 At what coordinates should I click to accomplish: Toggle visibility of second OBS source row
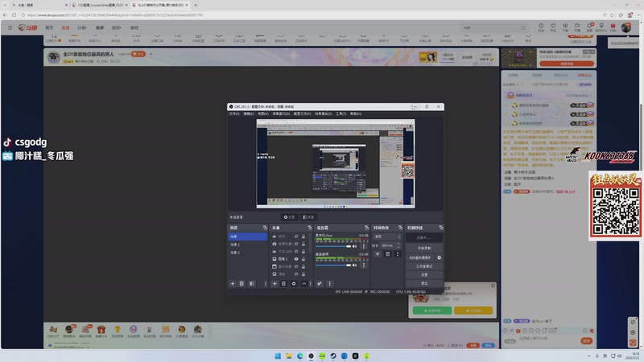[x=296, y=244]
